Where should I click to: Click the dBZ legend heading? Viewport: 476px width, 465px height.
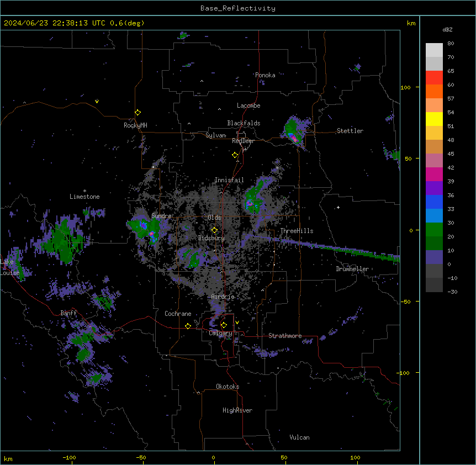click(447, 30)
